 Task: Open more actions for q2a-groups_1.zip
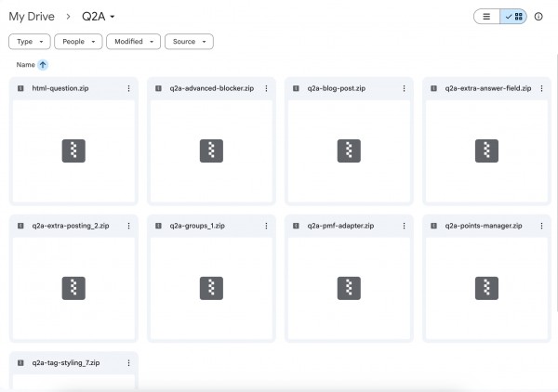pyautogui.click(x=266, y=226)
